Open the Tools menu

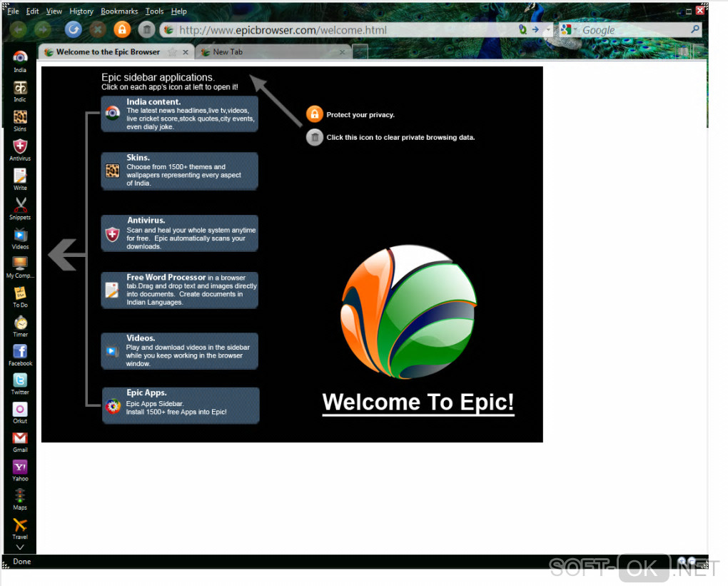click(154, 11)
